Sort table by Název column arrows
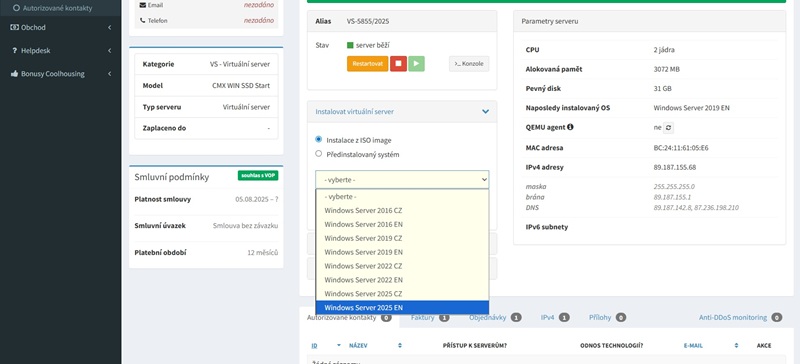Viewport: 800px width, 364px height. click(399, 346)
